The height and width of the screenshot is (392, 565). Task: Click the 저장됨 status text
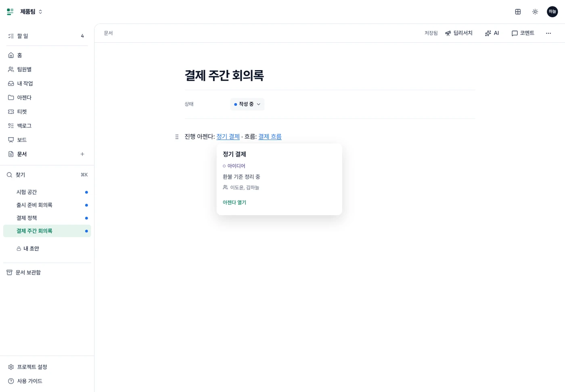[431, 33]
